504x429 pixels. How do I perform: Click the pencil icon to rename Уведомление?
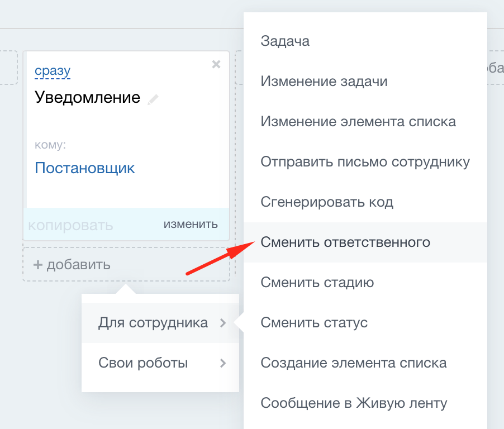pyautogui.click(x=152, y=98)
